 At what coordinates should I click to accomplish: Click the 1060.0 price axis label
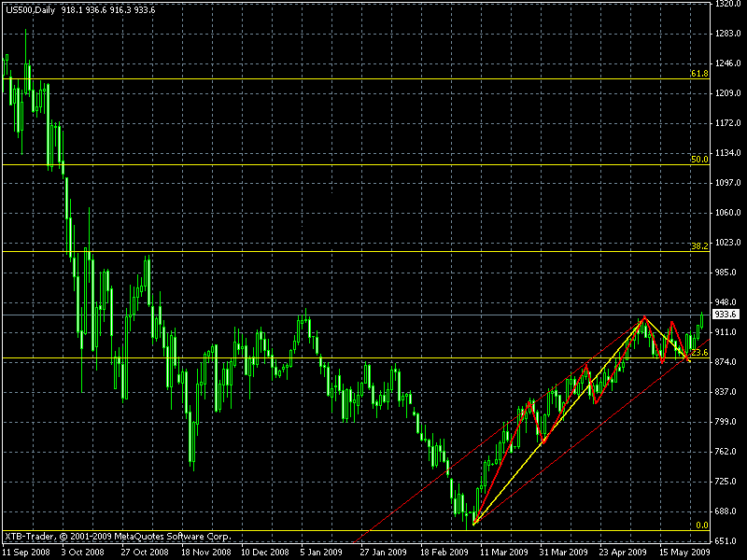point(728,213)
